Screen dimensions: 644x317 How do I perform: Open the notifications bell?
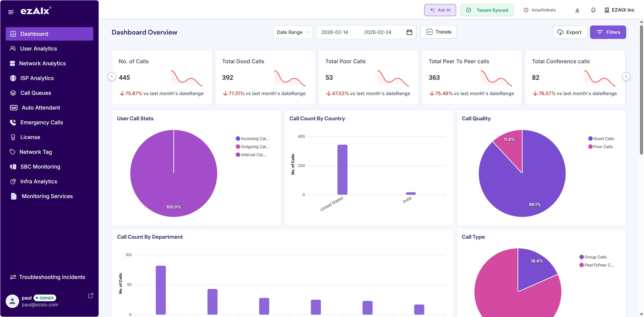tap(593, 10)
